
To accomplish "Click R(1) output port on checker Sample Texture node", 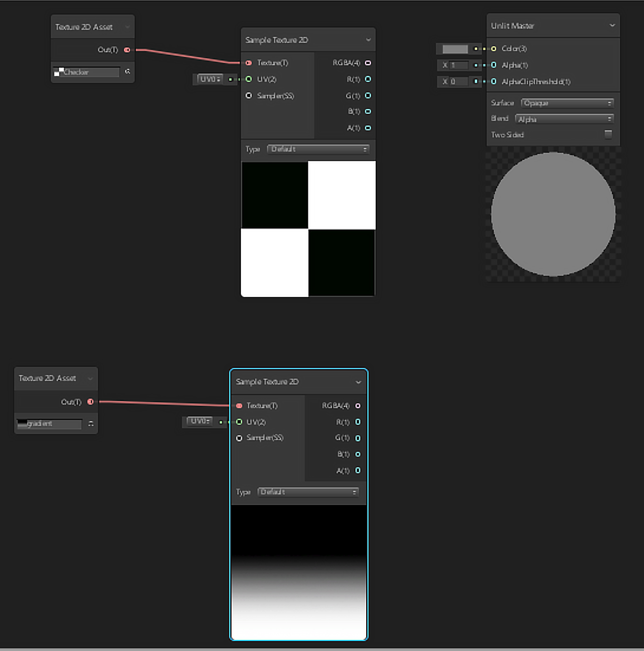I will click(368, 79).
